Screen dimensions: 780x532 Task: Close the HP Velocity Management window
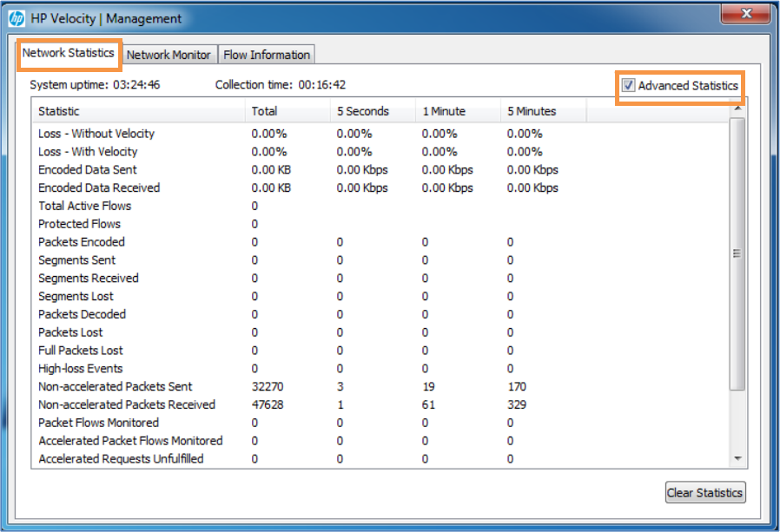[745, 15]
